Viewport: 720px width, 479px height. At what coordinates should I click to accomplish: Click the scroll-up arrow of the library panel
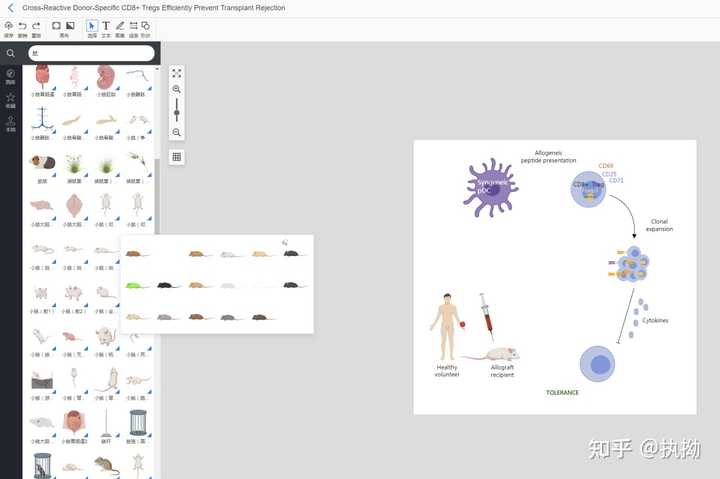tap(157, 69)
